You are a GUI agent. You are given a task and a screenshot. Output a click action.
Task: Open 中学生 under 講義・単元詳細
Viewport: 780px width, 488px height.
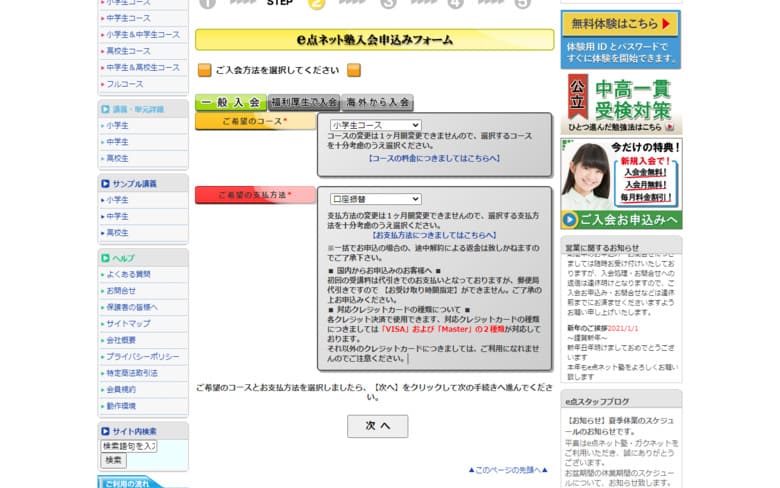[x=117, y=142]
